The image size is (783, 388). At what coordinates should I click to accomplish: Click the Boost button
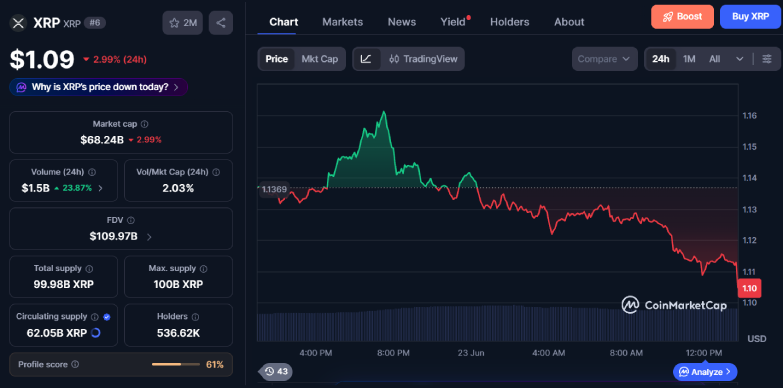pos(683,16)
